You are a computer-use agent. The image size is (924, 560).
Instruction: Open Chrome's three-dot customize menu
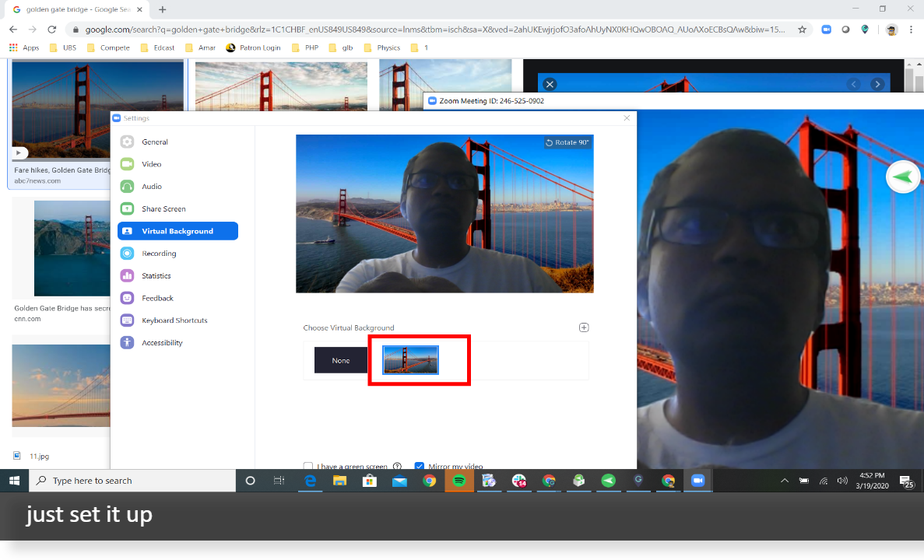(x=911, y=27)
